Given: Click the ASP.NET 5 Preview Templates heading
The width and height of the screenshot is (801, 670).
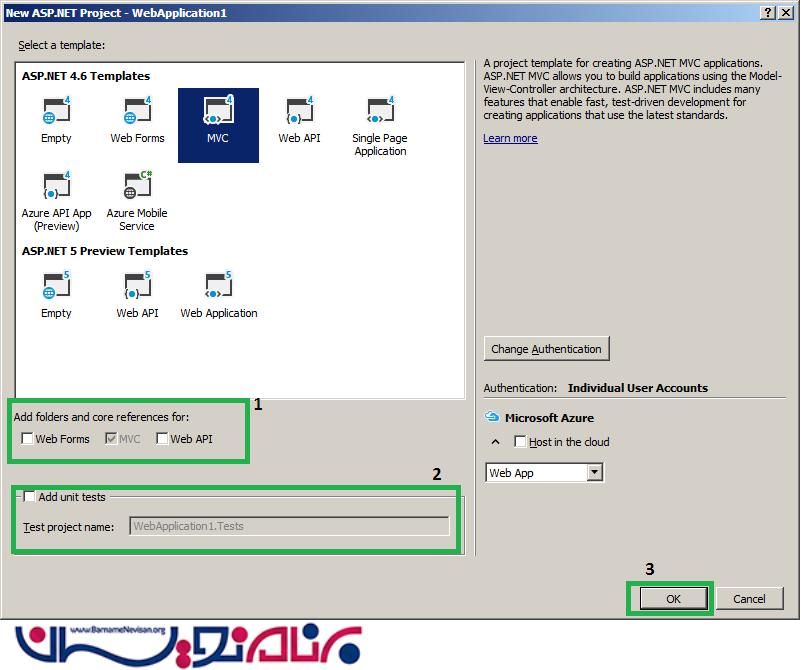Looking at the screenshot, I should [105, 251].
